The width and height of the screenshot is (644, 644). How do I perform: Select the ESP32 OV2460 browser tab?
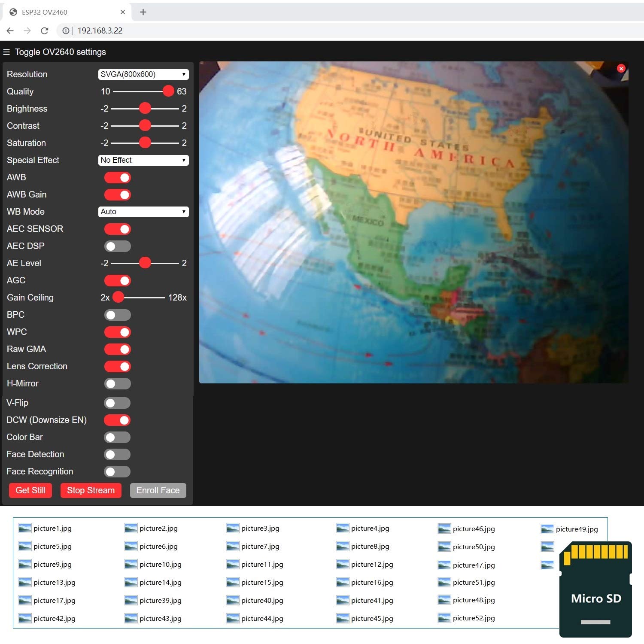pos(64,12)
